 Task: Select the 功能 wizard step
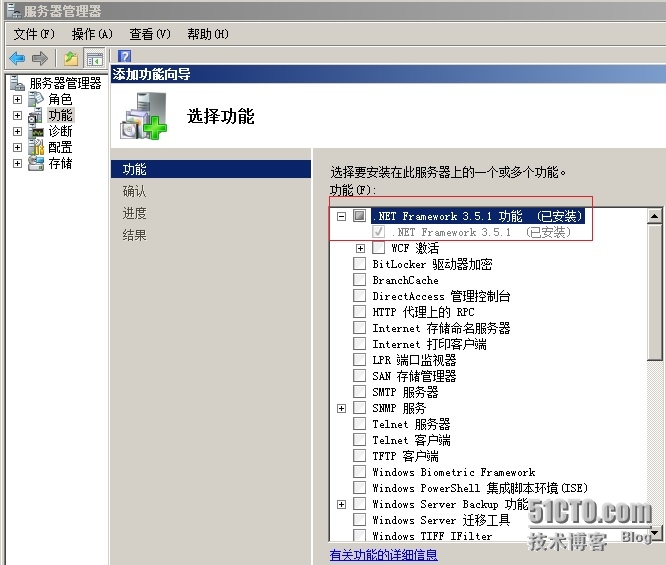coord(211,169)
